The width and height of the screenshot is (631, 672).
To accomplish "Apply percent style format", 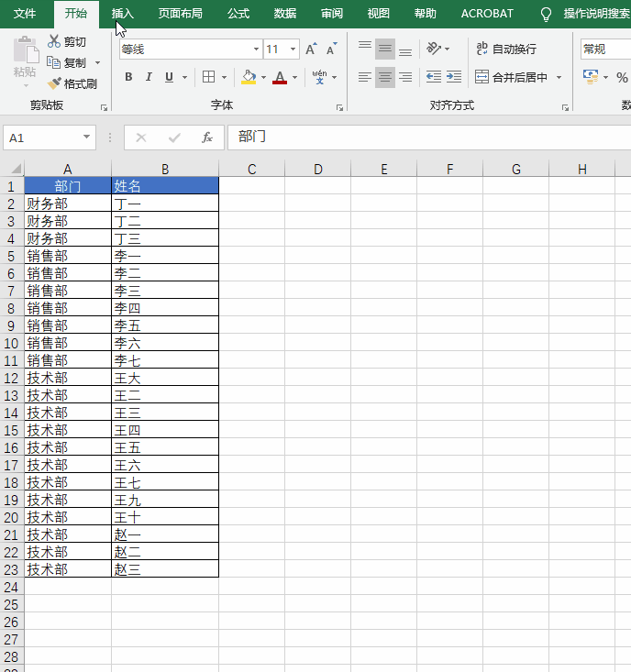I will [622, 78].
